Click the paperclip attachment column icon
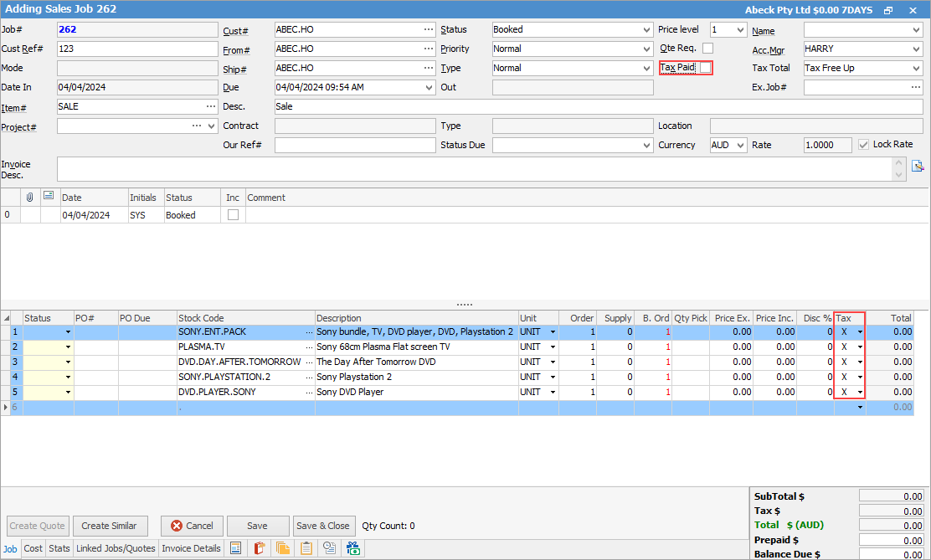This screenshot has width=931, height=560. [30, 198]
